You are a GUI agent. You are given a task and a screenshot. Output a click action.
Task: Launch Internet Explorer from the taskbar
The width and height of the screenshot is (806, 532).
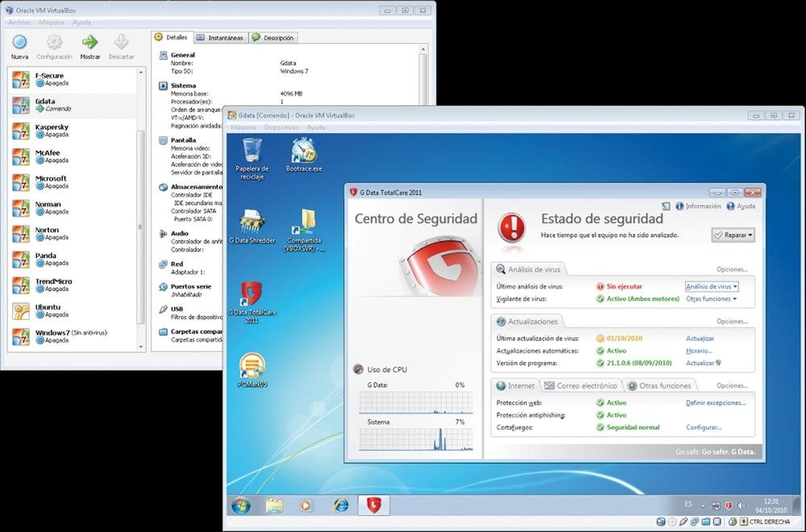340,505
